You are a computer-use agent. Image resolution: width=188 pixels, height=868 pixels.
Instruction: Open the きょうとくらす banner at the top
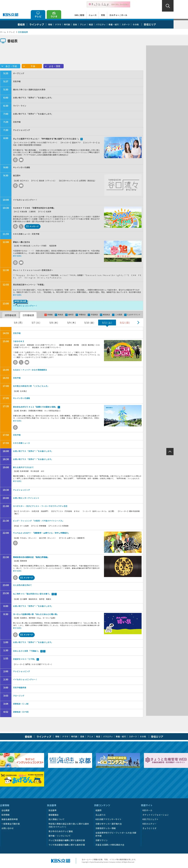click(108, 4)
